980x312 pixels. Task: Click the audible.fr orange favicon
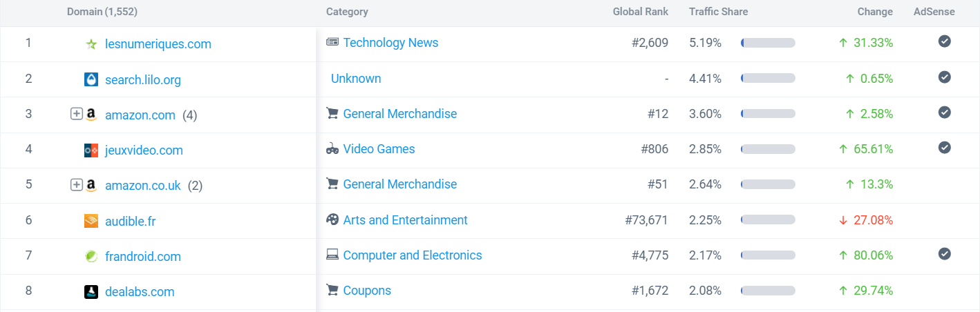click(91, 221)
